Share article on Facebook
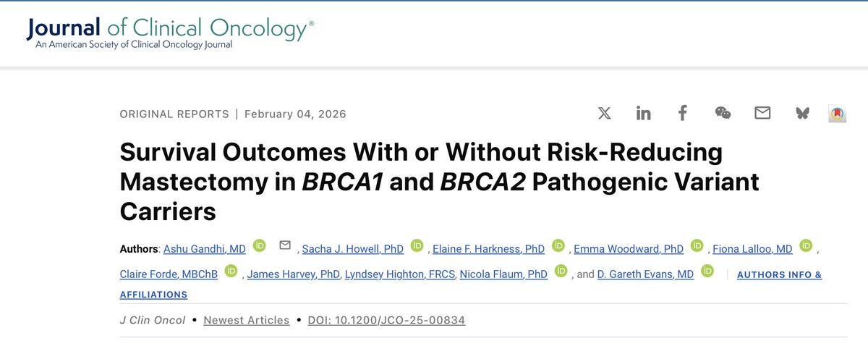Screen dimensions: 868x341 (x=682, y=113)
